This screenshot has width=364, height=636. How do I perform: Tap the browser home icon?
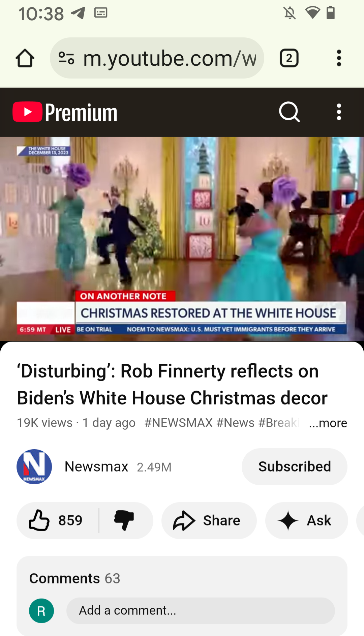click(x=25, y=58)
